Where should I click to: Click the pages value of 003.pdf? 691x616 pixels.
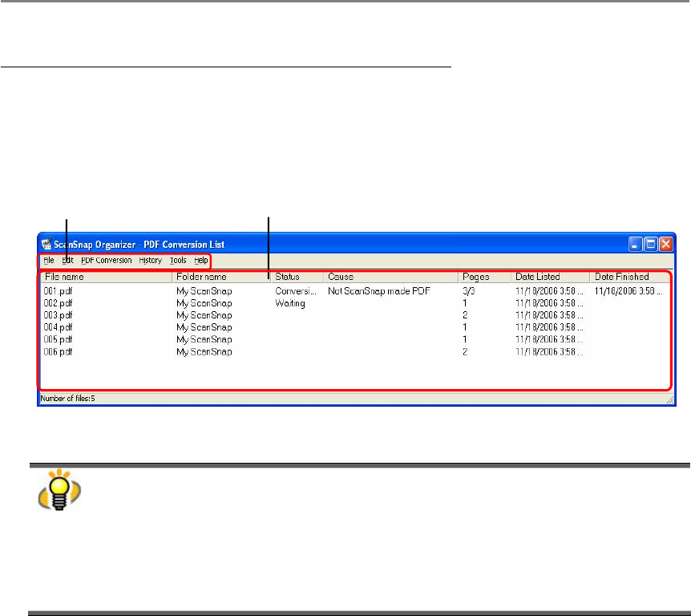tap(465, 316)
